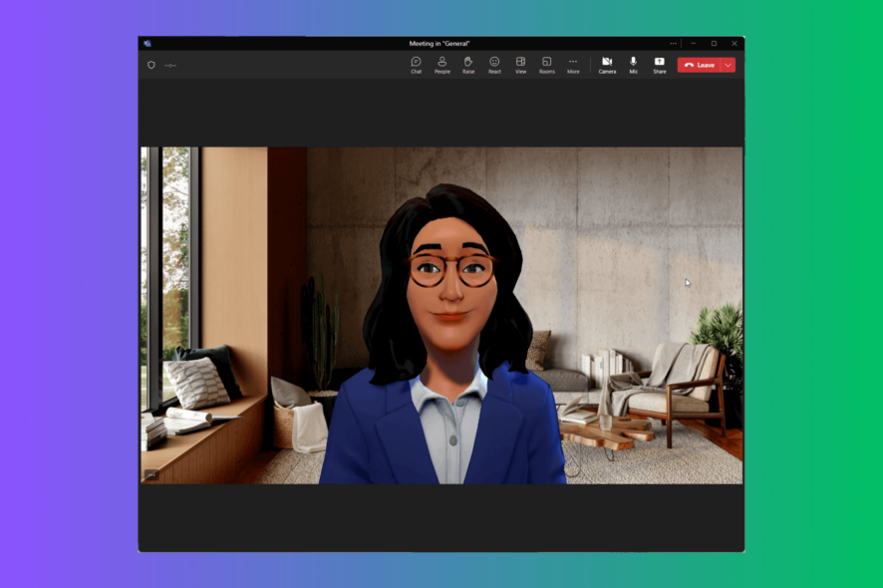
Task: Open Breakout Rooms
Action: 546,64
